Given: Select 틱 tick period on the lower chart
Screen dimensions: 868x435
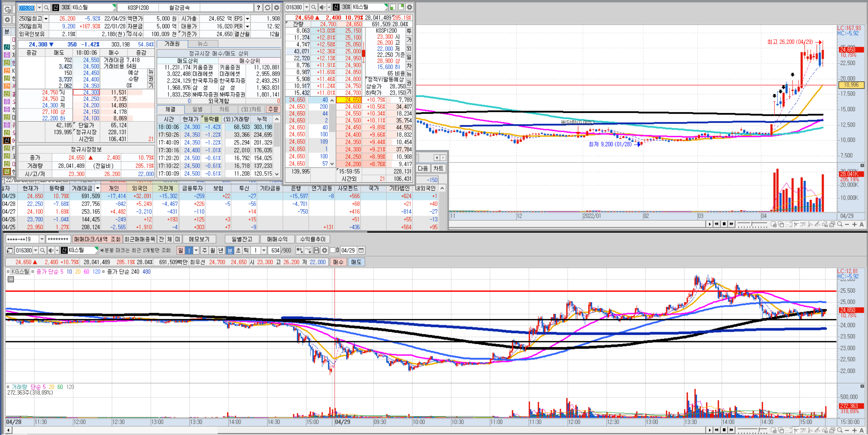Looking at the screenshot, I should click(x=246, y=250).
